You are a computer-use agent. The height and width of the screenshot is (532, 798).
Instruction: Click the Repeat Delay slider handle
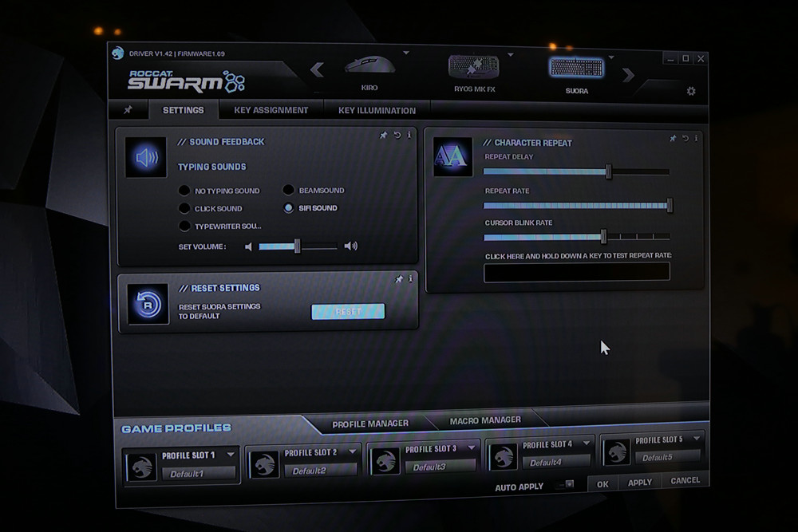(x=608, y=171)
